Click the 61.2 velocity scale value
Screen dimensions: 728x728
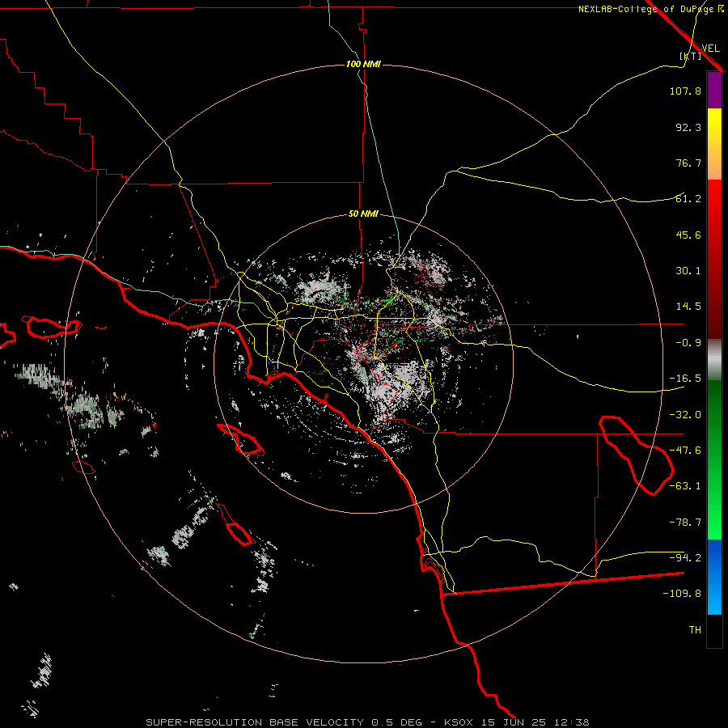coord(688,199)
